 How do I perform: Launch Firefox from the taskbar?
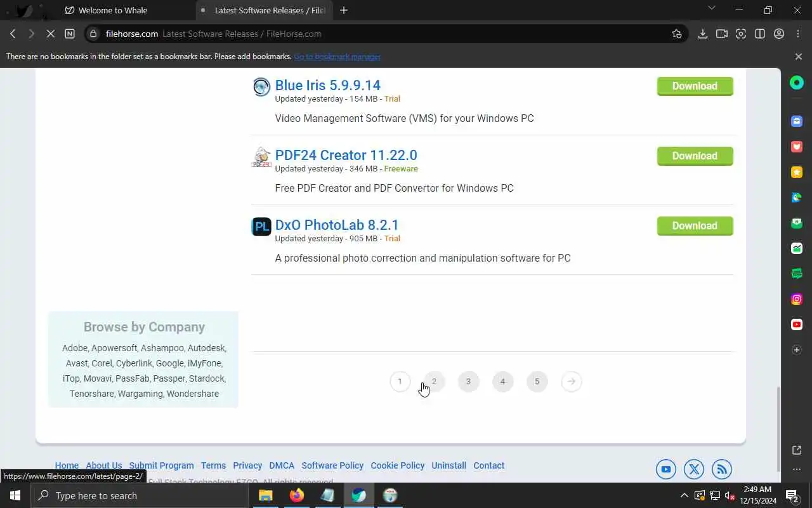point(296,495)
